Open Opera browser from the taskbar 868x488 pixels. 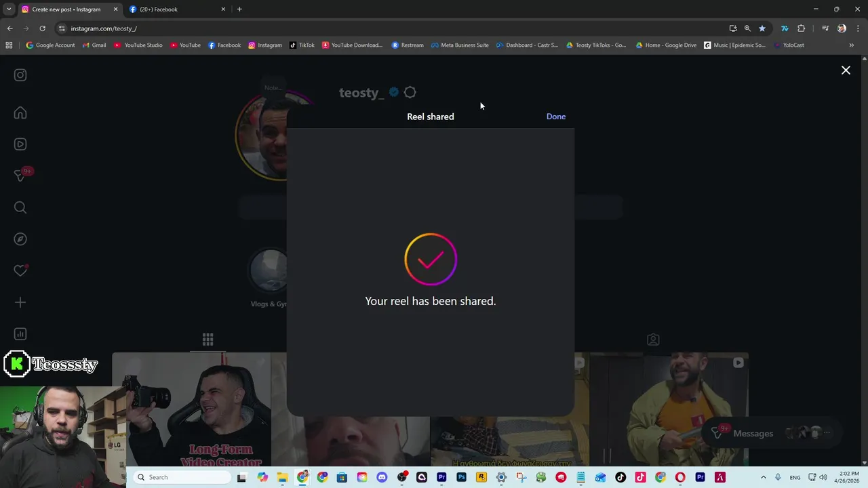[x=680, y=477]
